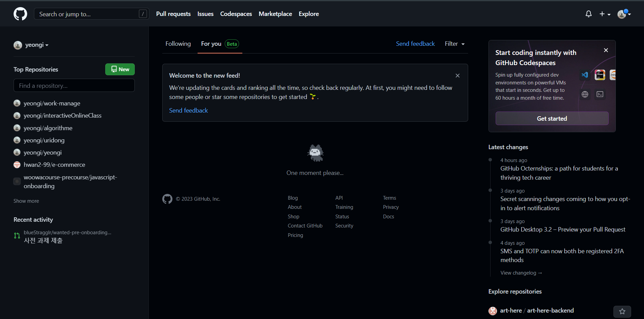Click View changelog link
This screenshot has height=319, width=644.
(521, 273)
